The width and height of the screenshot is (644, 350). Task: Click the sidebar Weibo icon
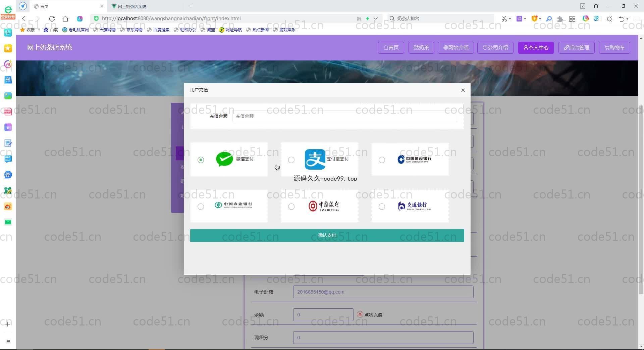(x=8, y=206)
